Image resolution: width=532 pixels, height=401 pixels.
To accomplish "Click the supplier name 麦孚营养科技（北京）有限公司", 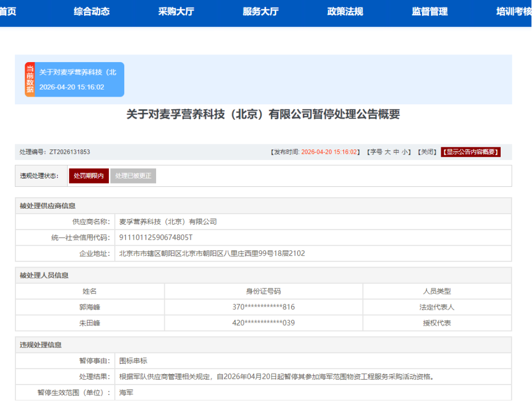I will click(x=168, y=222).
